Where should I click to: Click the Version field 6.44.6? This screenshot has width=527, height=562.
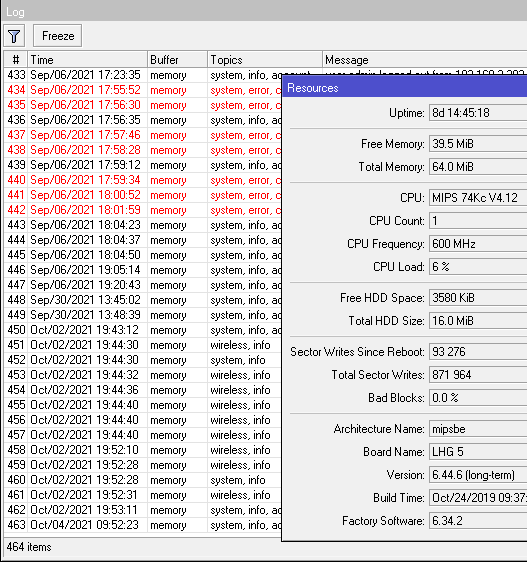coord(478,475)
